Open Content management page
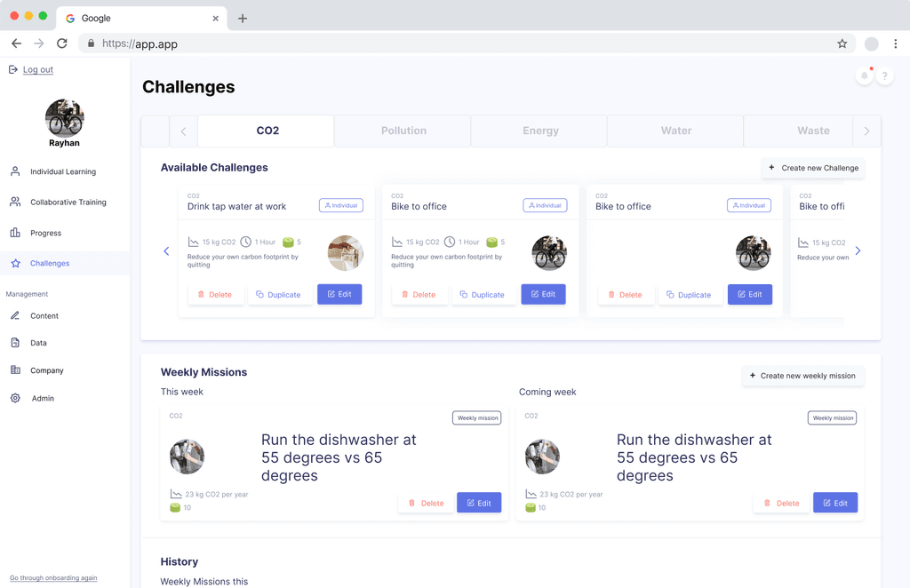The width and height of the screenshot is (910, 588). [x=44, y=316]
